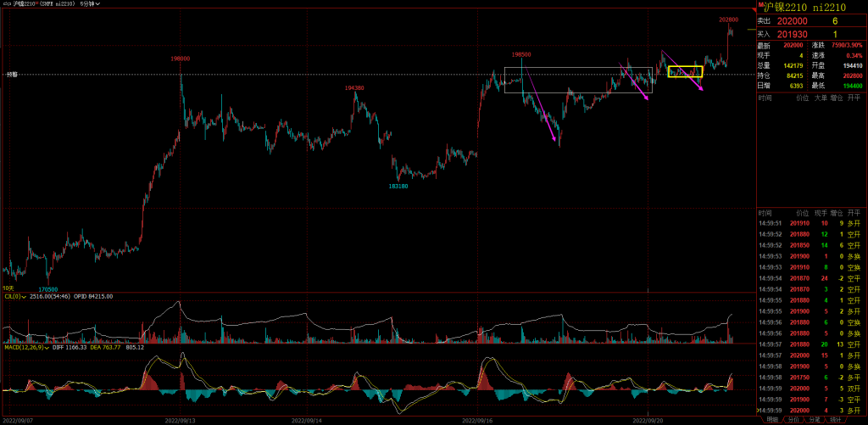868x425 pixels.
Task: Click the 10天 range label on chart
Action: 8,288
